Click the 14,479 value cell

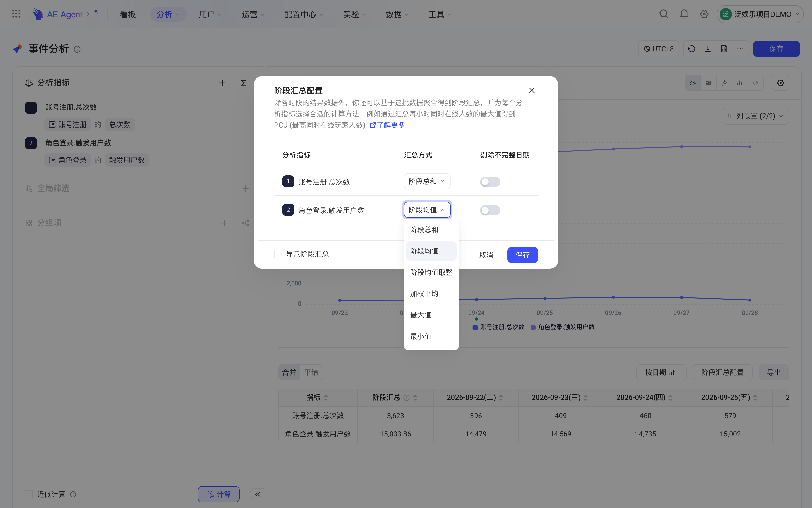(x=476, y=434)
